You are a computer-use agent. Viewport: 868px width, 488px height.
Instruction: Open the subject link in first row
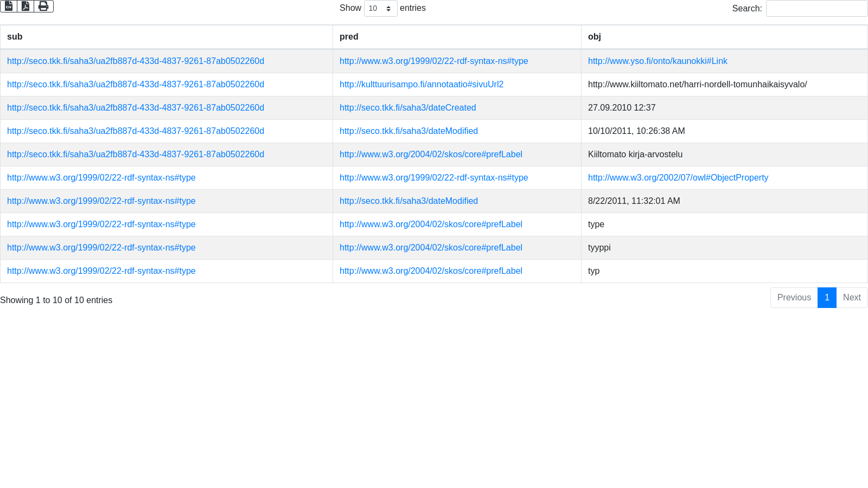[x=136, y=61]
